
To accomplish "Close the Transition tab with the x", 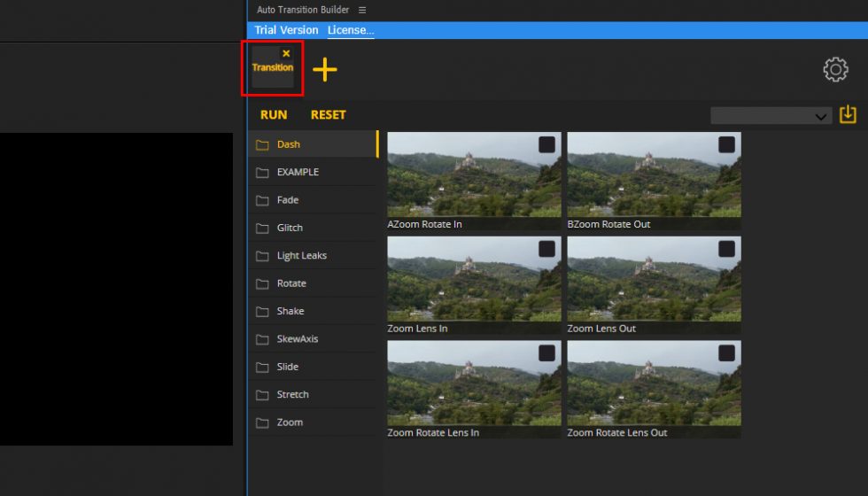I will (286, 54).
